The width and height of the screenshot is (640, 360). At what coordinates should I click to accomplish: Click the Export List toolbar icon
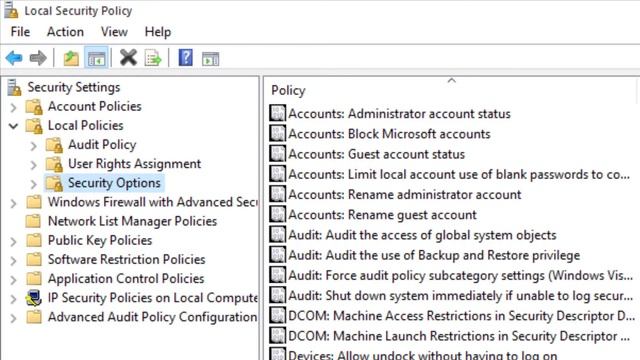point(153,58)
